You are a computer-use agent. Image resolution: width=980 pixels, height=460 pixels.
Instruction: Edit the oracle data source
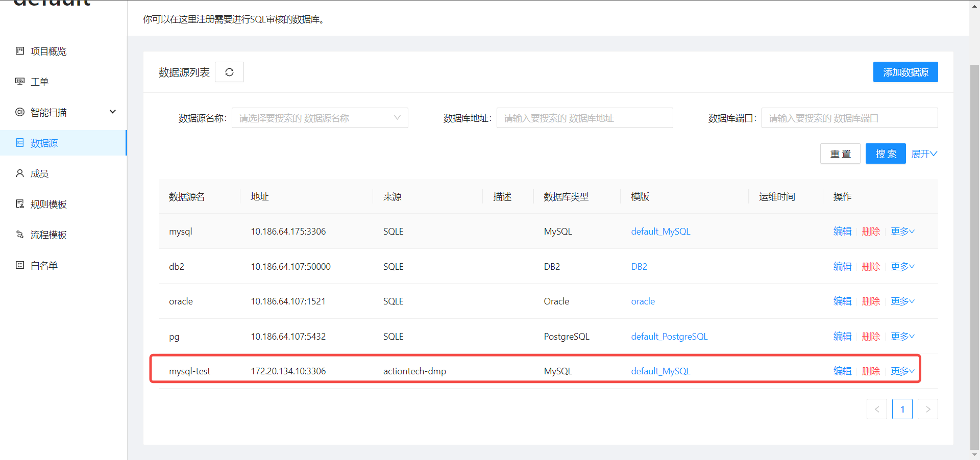point(842,301)
